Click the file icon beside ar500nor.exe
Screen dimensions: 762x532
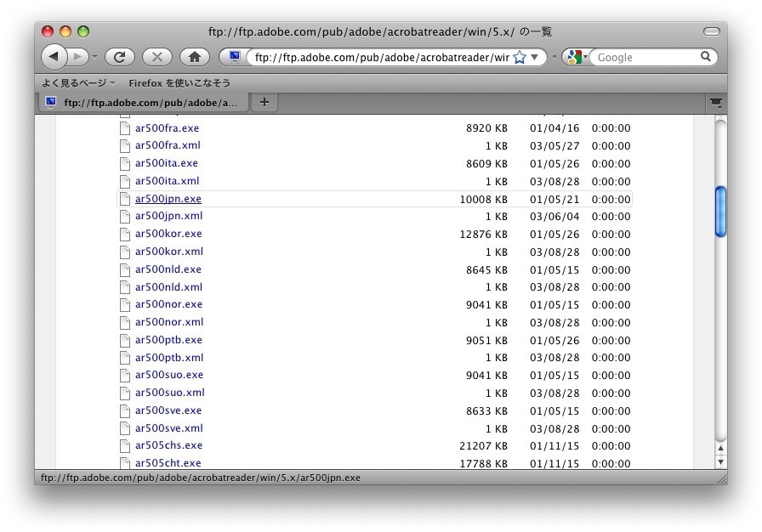(125, 305)
